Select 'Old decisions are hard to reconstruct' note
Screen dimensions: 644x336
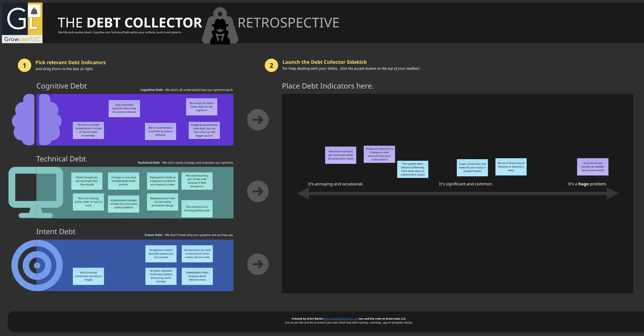(197, 254)
